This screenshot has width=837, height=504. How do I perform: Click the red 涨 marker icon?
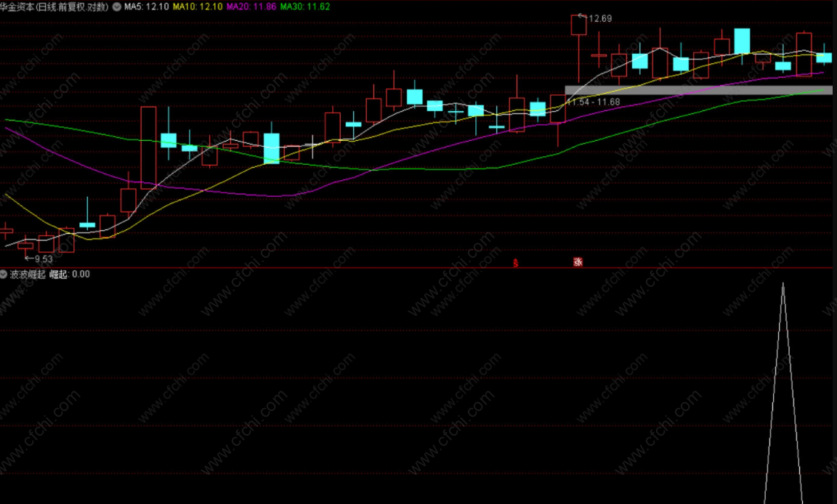[578, 262]
